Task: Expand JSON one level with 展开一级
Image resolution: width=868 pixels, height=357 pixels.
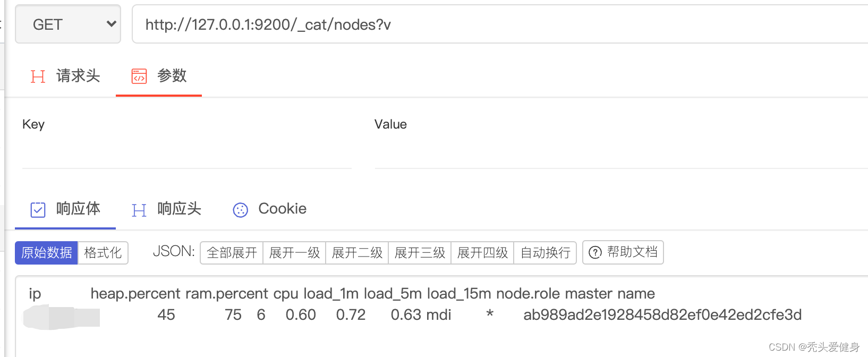Action: coord(294,252)
